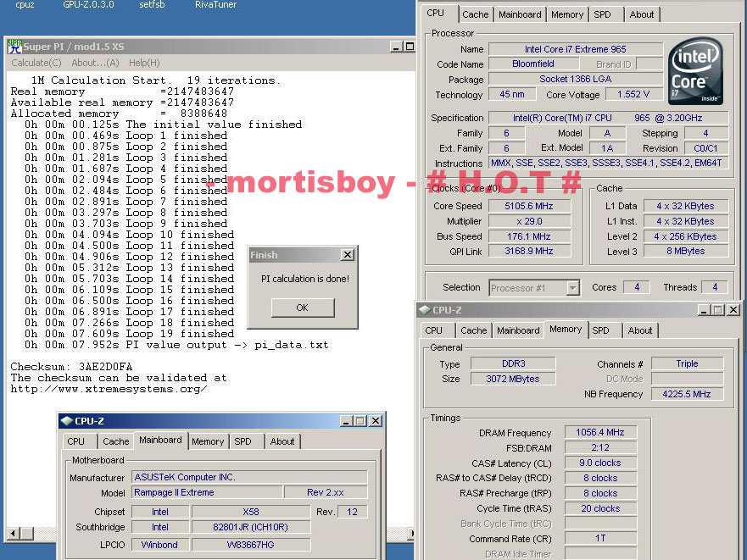
Task: Click the cpuz desktop shortcut label
Action: [x=25, y=5]
